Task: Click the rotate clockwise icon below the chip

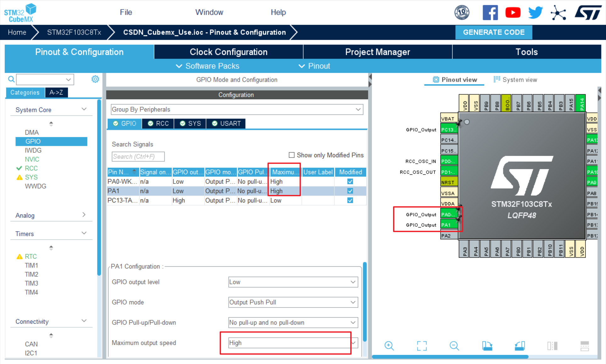Action: (487, 346)
